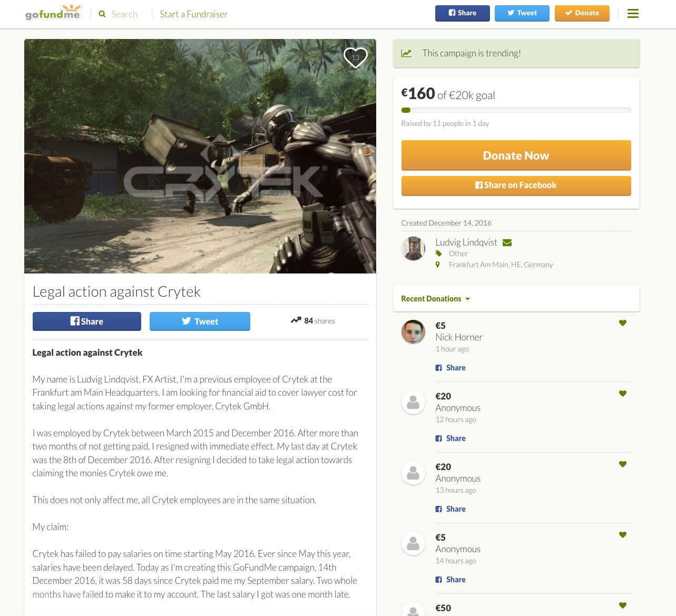Click the header Donate button

click(x=582, y=13)
